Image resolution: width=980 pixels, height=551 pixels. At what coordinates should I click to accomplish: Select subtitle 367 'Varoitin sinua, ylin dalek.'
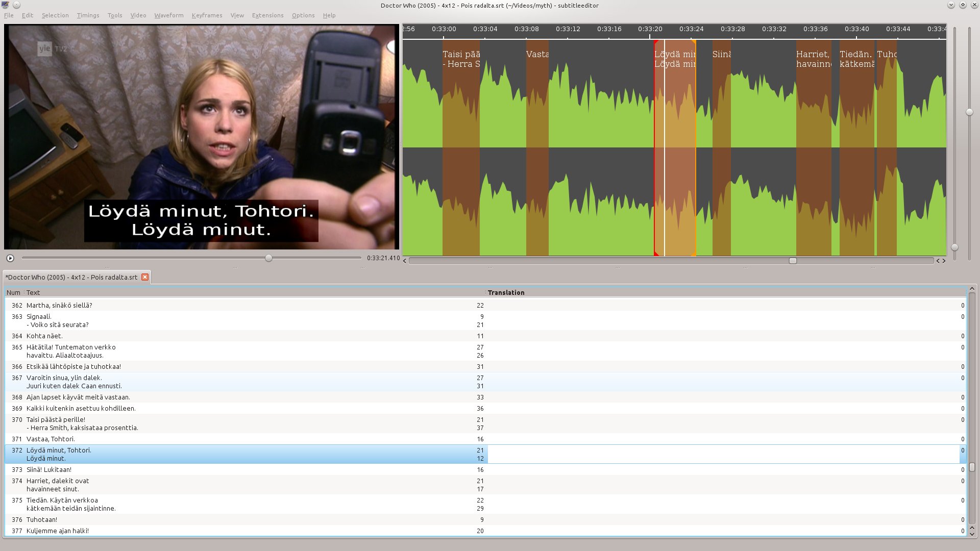[x=485, y=382]
